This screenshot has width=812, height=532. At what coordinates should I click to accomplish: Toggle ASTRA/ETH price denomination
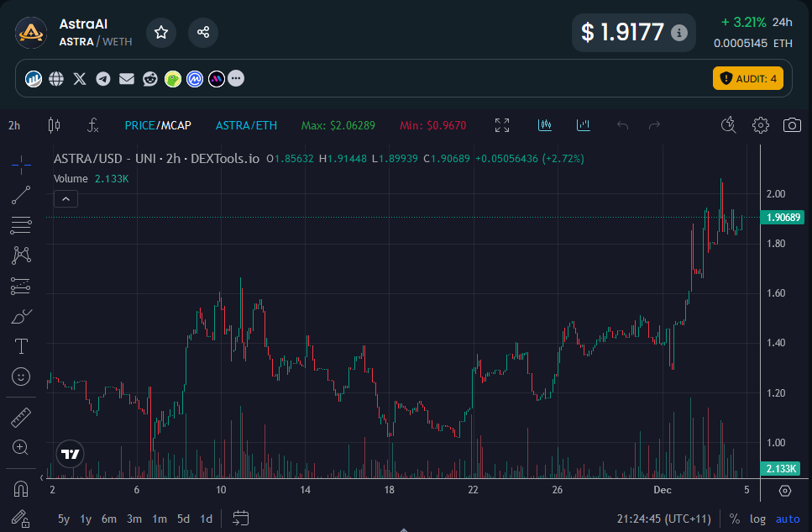pyautogui.click(x=247, y=125)
